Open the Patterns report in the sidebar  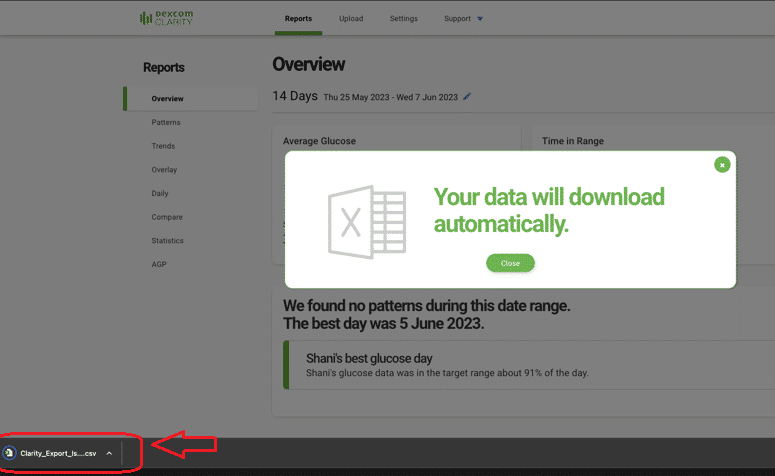pyautogui.click(x=166, y=122)
